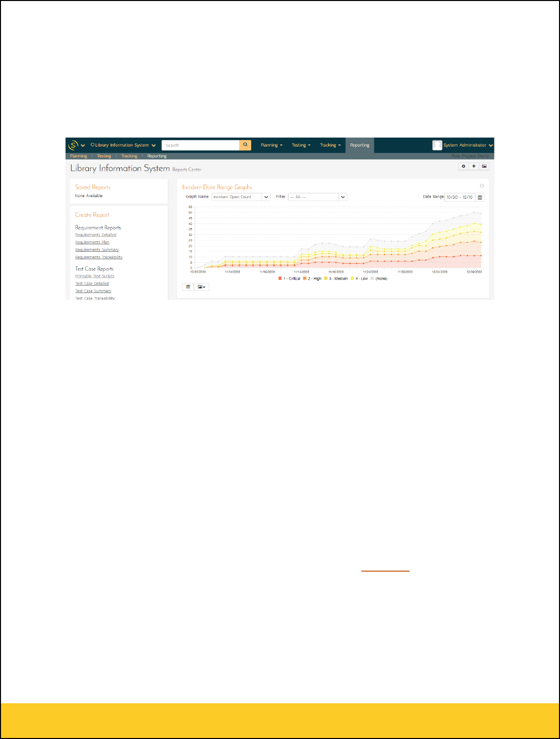The image size is (560, 739).
Task: Click into the Search field
Action: click(201, 146)
